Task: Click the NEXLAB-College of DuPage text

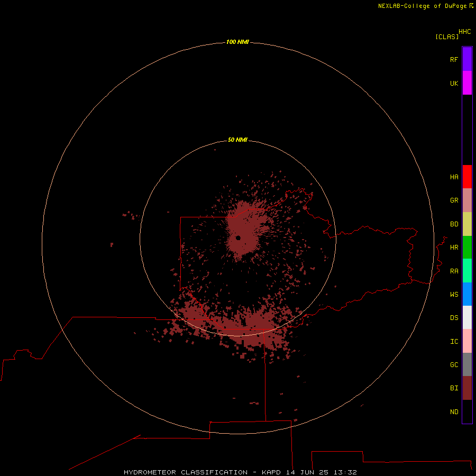Action: 422,6
